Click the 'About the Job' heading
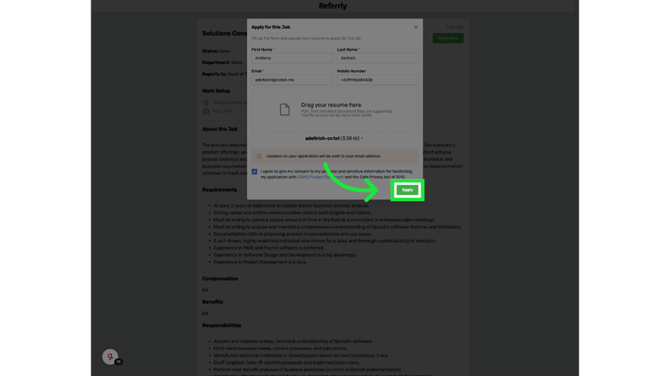The image size is (670, 376). pyautogui.click(x=220, y=129)
